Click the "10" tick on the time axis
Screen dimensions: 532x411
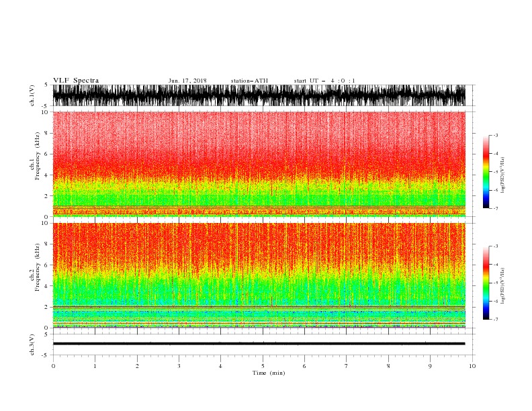[472, 366]
